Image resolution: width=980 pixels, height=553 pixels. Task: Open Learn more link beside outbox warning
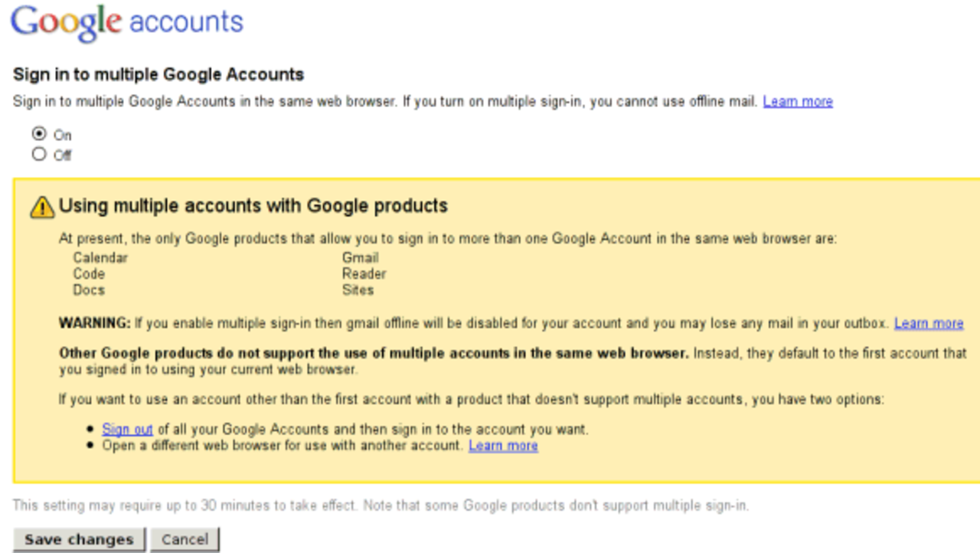click(929, 323)
